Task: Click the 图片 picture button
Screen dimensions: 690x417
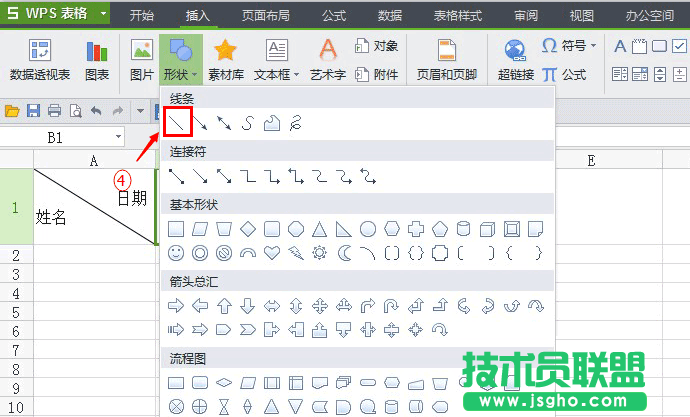Action: (142, 60)
